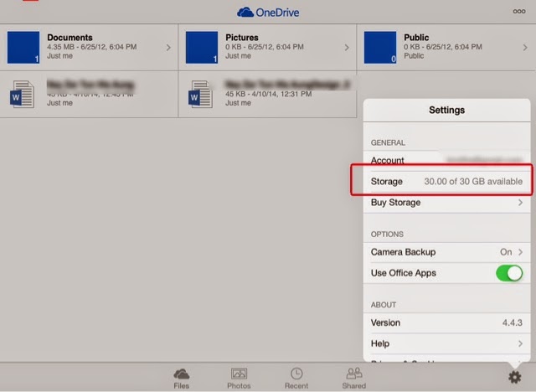This screenshot has height=392, width=536.
Task: Open the Account settings row
Action: pos(446,160)
